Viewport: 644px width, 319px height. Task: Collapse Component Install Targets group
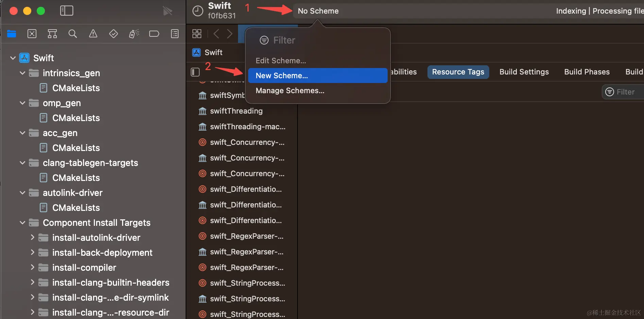[x=22, y=223]
